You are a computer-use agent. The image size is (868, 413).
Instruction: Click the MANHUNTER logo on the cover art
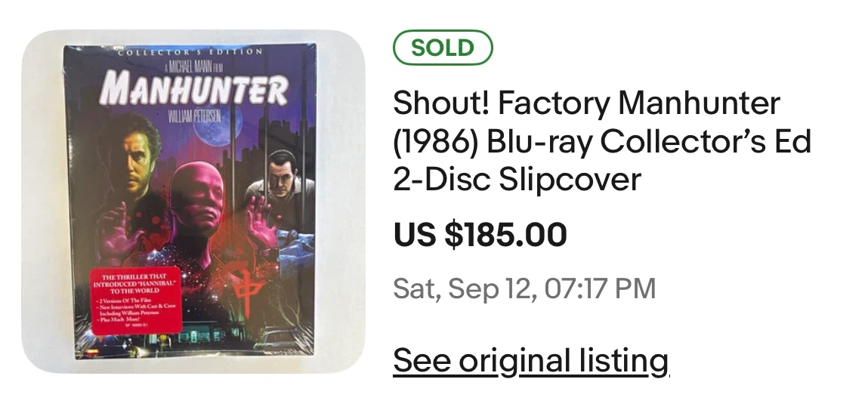[x=193, y=88]
